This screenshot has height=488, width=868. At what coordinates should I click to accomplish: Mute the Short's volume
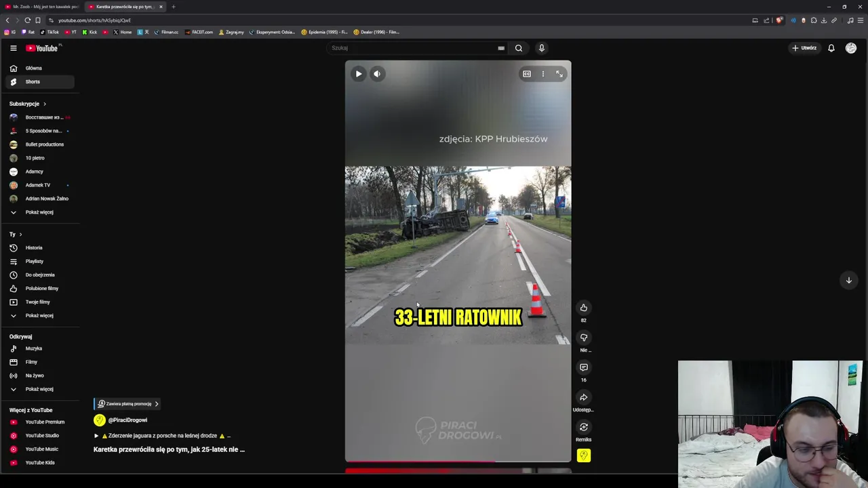pyautogui.click(x=378, y=74)
